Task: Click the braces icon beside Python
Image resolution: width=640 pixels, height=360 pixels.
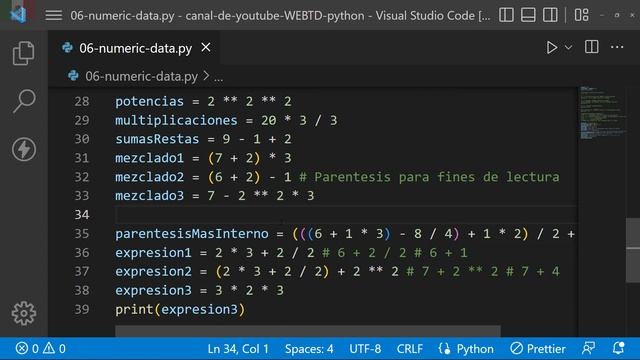Action: coord(444,349)
